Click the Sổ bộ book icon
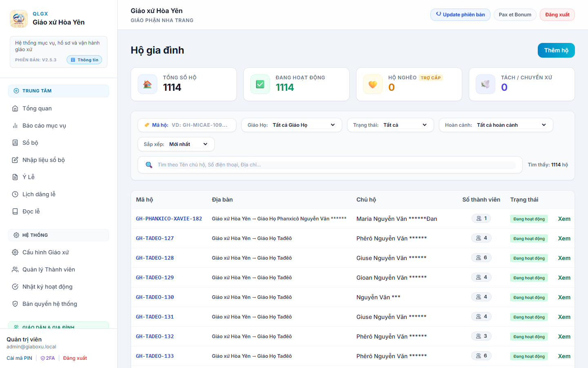The width and height of the screenshot is (588, 368). 15,143
